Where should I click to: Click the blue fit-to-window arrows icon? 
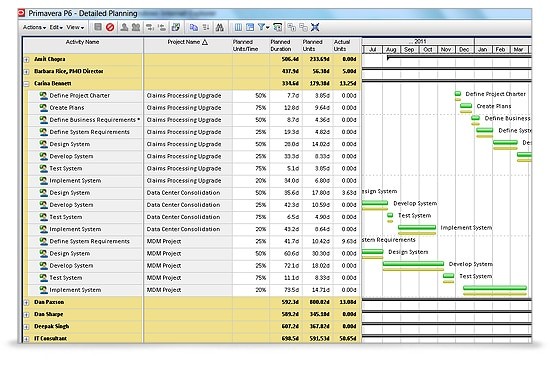click(315, 27)
